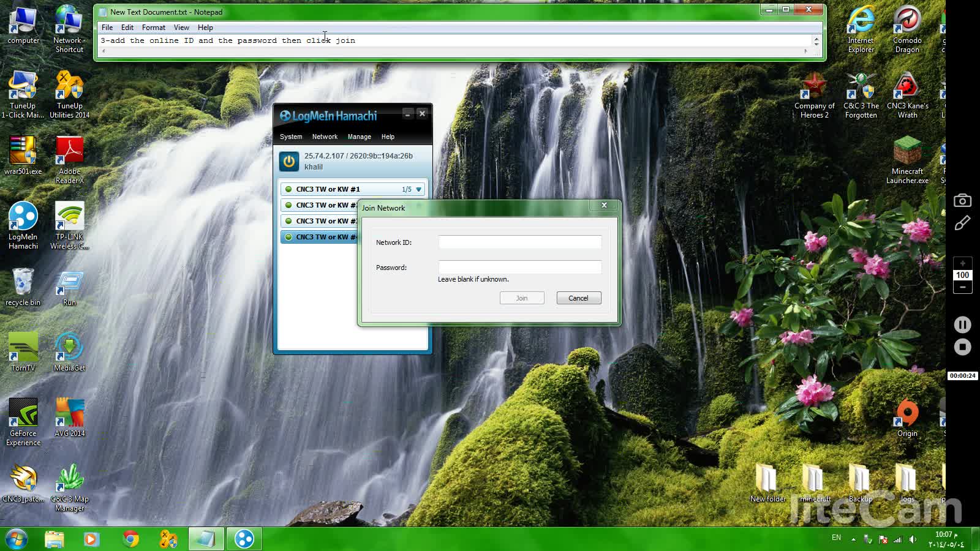This screenshot has height=551, width=980.
Task: Show hidden icons in the system tray
Action: click(x=853, y=539)
